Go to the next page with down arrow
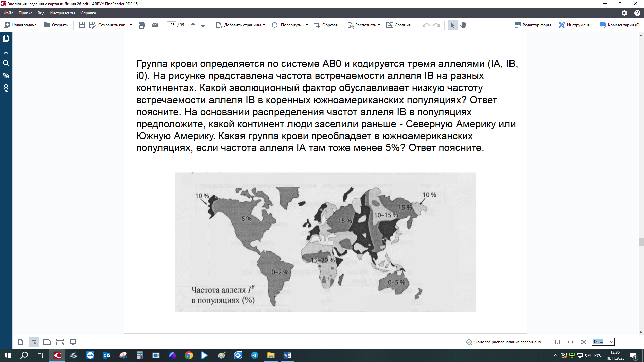The image size is (644, 362). [x=203, y=25]
